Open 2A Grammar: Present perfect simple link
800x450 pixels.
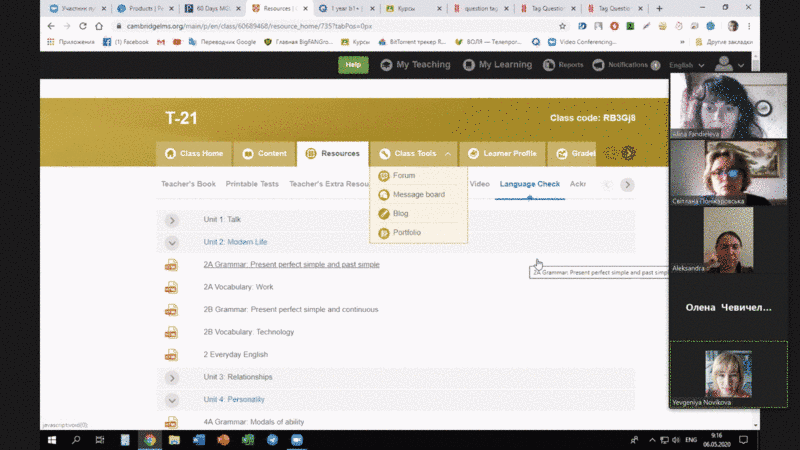pos(291,265)
